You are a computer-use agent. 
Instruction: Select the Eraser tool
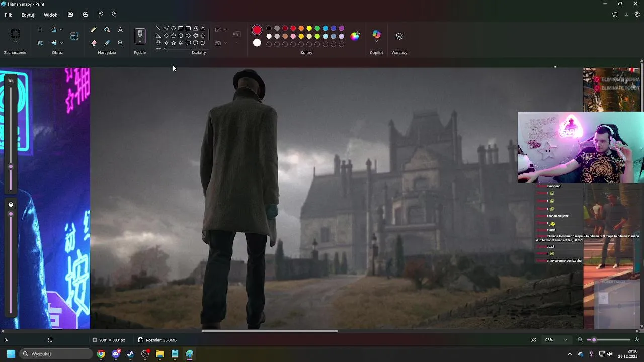pyautogui.click(x=94, y=43)
